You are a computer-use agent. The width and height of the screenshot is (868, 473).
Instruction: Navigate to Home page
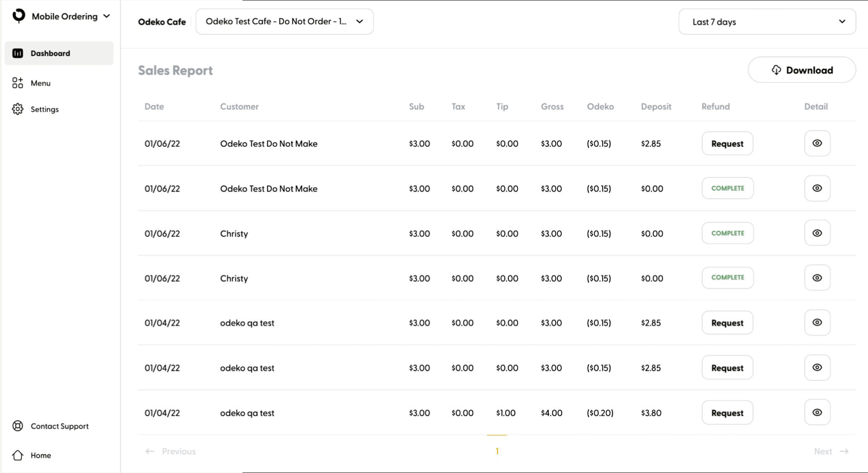[40, 455]
